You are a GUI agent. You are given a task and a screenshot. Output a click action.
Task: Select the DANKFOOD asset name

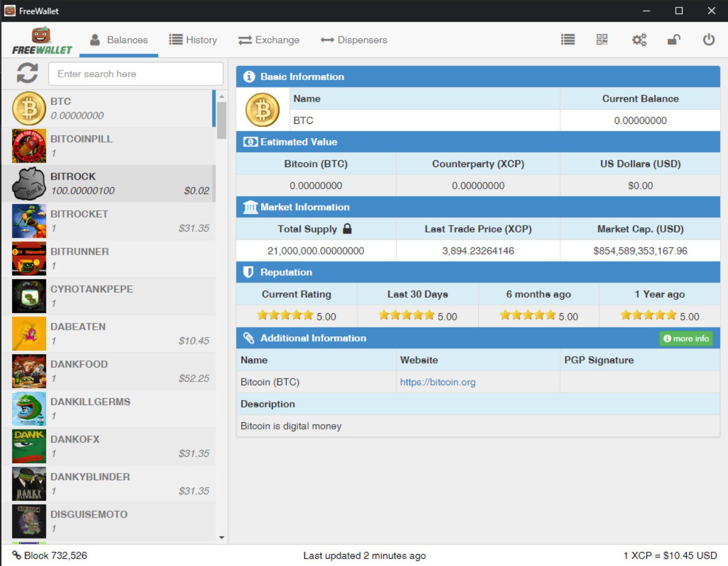(79, 364)
